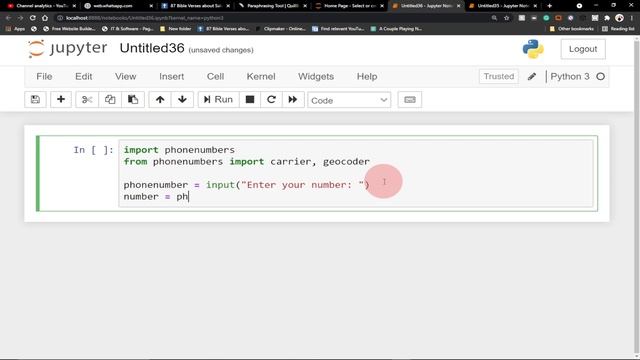
Task: Open the File menu
Action: tap(44, 76)
